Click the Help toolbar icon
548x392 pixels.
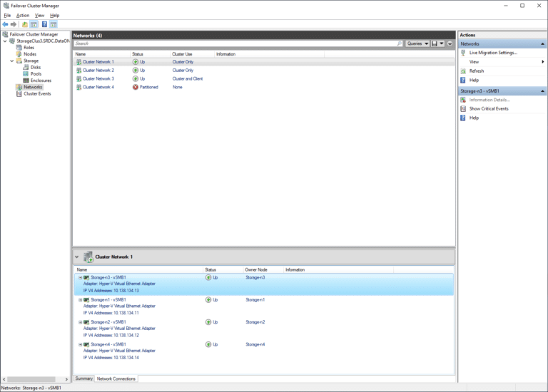tap(44, 24)
